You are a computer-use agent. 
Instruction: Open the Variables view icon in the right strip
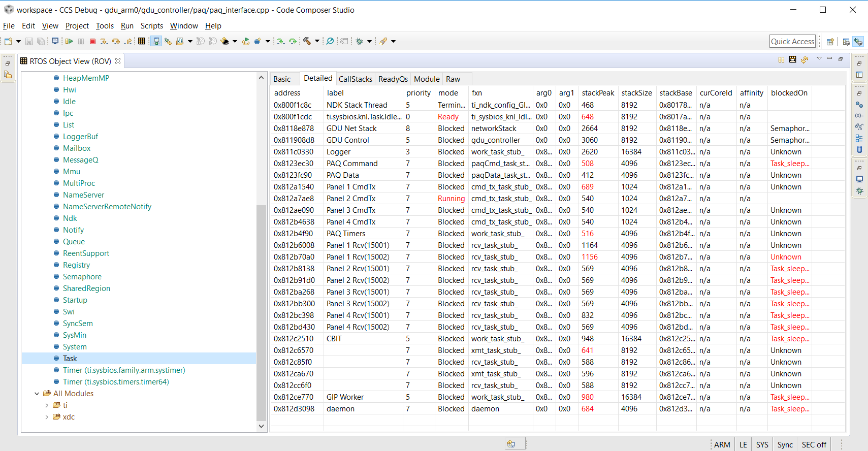859,115
